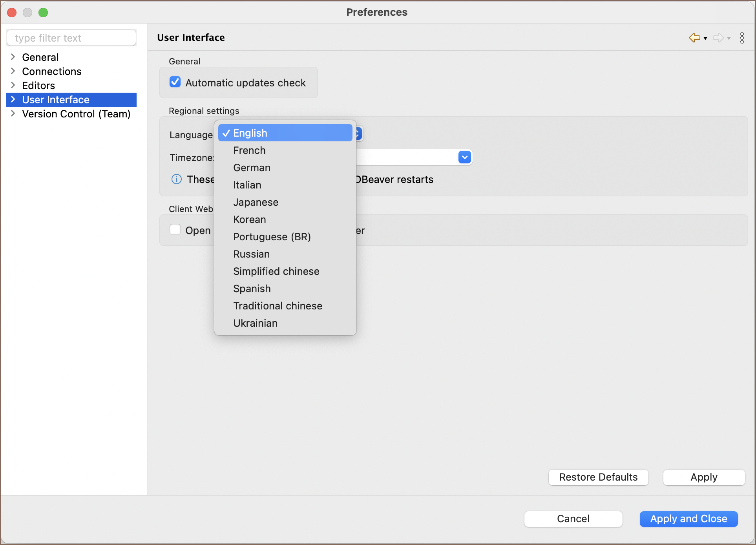Image resolution: width=756 pixels, height=545 pixels.
Task: Open the three-dot view menu icon
Action: click(742, 38)
